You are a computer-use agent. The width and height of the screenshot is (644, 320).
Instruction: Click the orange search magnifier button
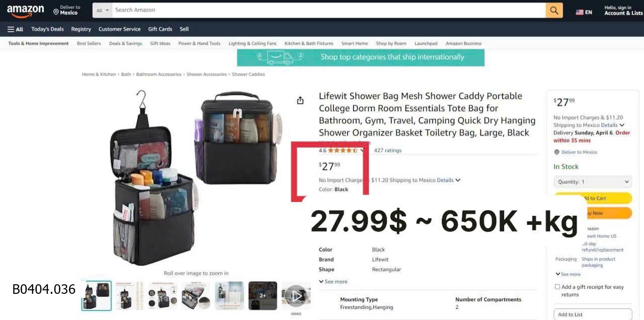click(x=554, y=10)
